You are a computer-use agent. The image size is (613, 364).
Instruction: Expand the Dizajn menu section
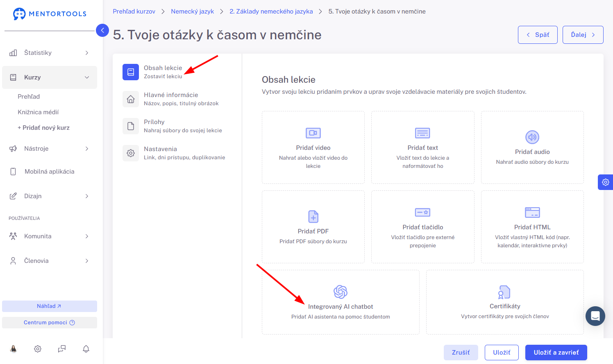tap(50, 196)
